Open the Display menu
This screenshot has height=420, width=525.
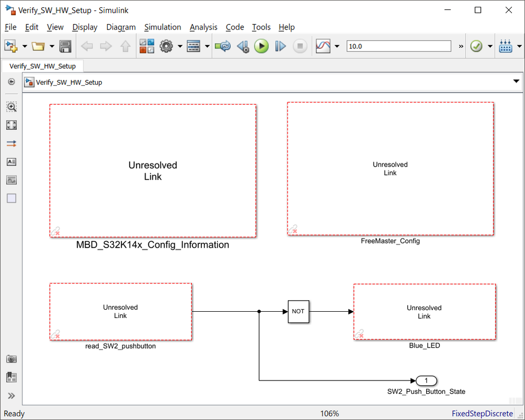pyautogui.click(x=85, y=27)
